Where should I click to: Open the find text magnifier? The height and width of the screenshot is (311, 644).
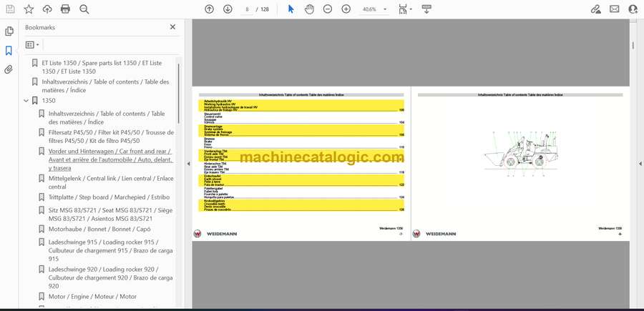84,9
